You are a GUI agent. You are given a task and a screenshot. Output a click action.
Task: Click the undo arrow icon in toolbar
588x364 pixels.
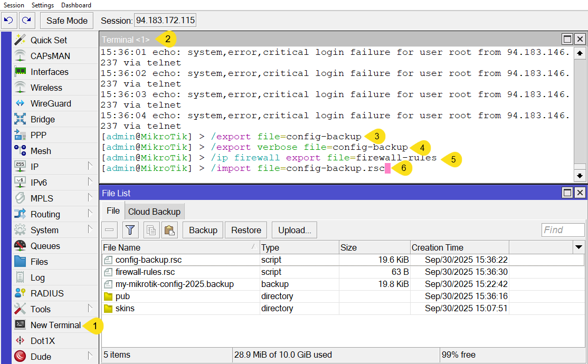[8, 21]
